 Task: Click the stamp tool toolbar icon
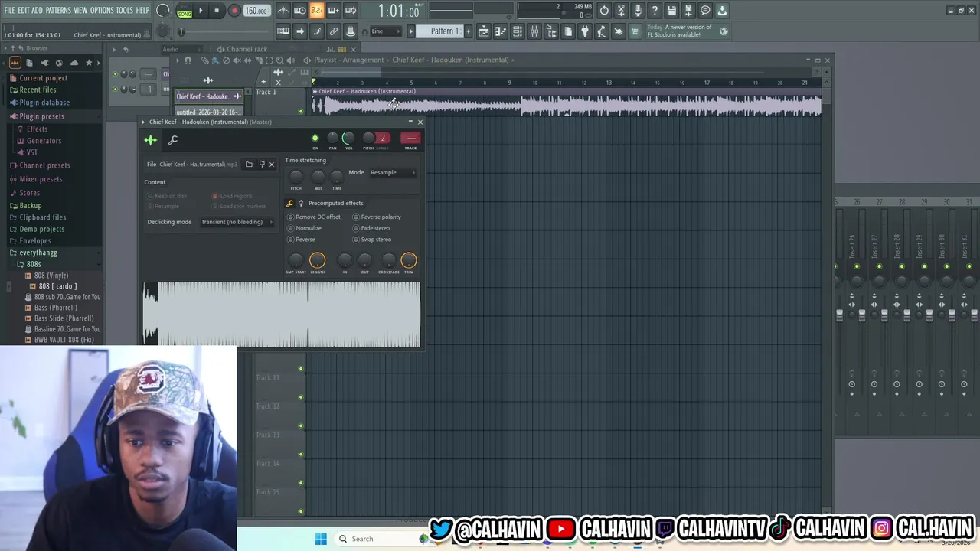[x=351, y=31]
